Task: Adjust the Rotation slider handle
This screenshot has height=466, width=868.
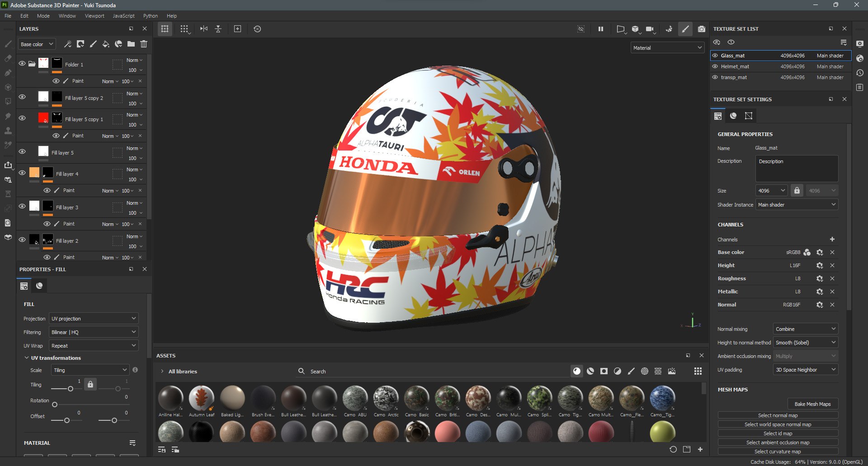Action: [55, 405]
